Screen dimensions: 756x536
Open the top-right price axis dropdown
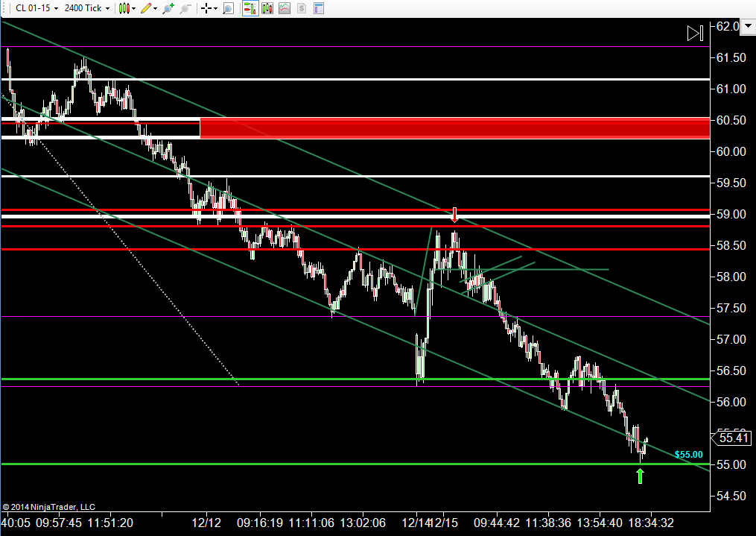(x=748, y=27)
